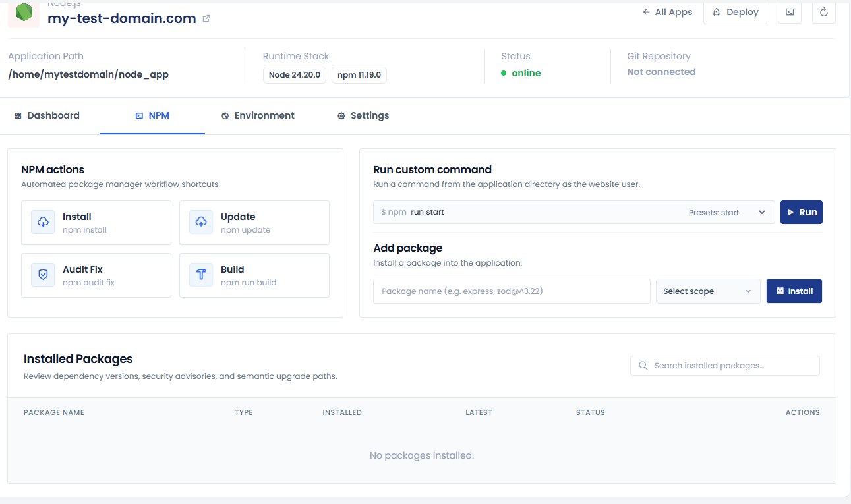Go back to All Apps
Image resolution: width=851 pixels, height=504 pixels.
coord(667,12)
